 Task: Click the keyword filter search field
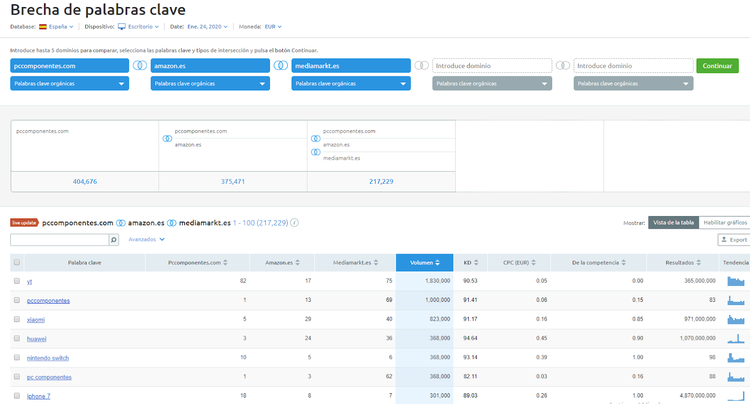(59, 240)
